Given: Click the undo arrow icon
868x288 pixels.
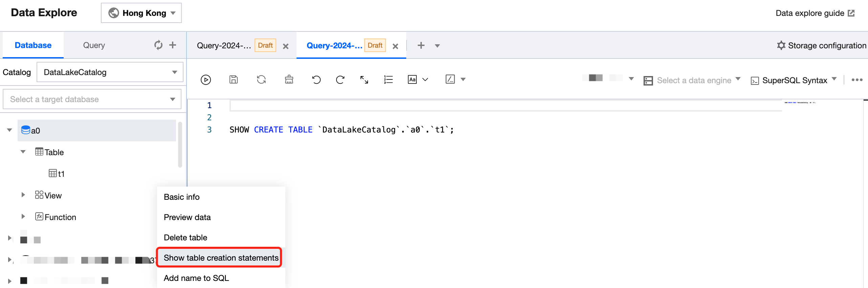Looking at the screenshot, I should click(x=316, y=80).
